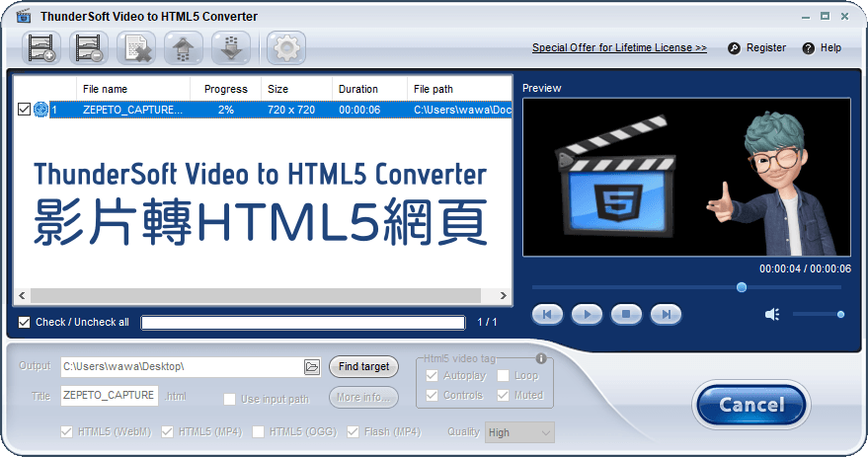Screen dimensions: 868x457
Task: Click the Register key icon
Action: (x=734, y=48)
